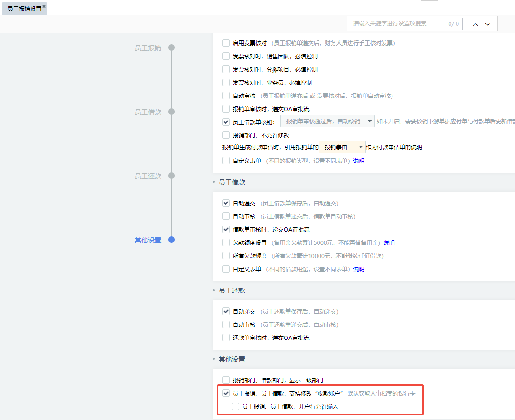This screenshot has height=420, width=515.
Task: Open 说明 link for 员工报销 自定义表单
Action: (x=359, y=161)
